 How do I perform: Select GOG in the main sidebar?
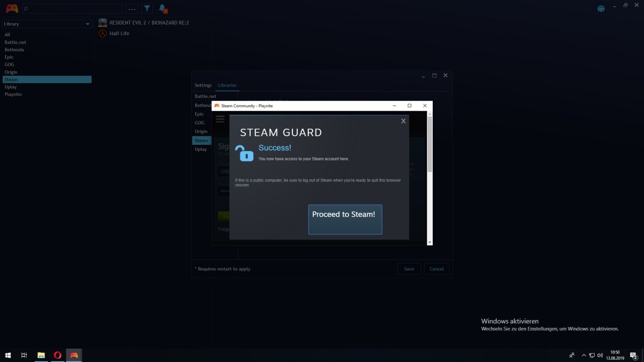pyautogui.click(x=9, y=64)
